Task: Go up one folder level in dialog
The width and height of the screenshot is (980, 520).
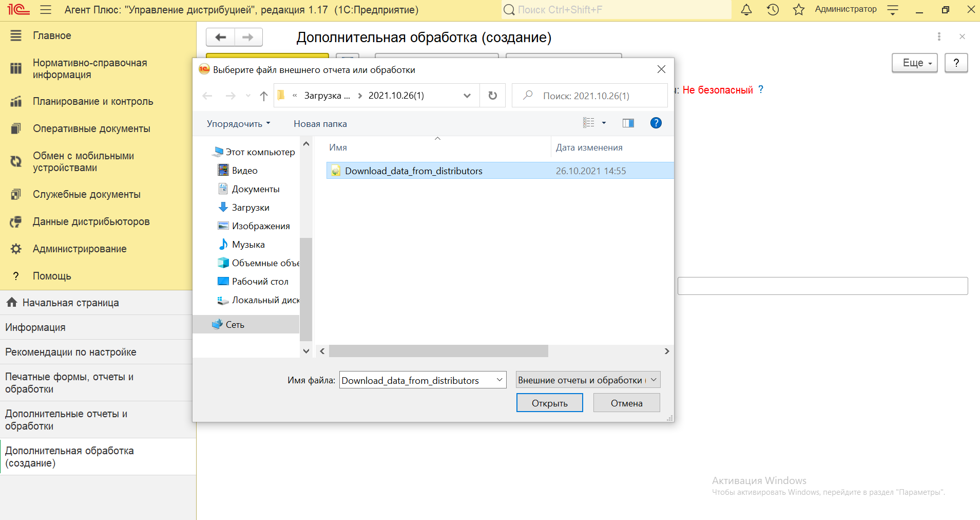Action: pyautogui.click(x=264, y=96)
